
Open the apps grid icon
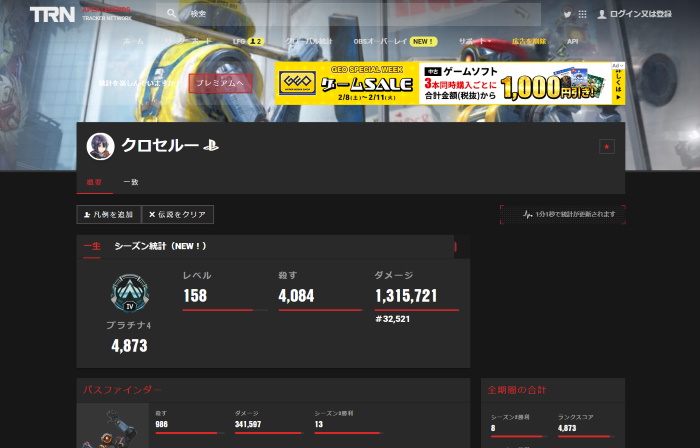(x=582, y=14)
